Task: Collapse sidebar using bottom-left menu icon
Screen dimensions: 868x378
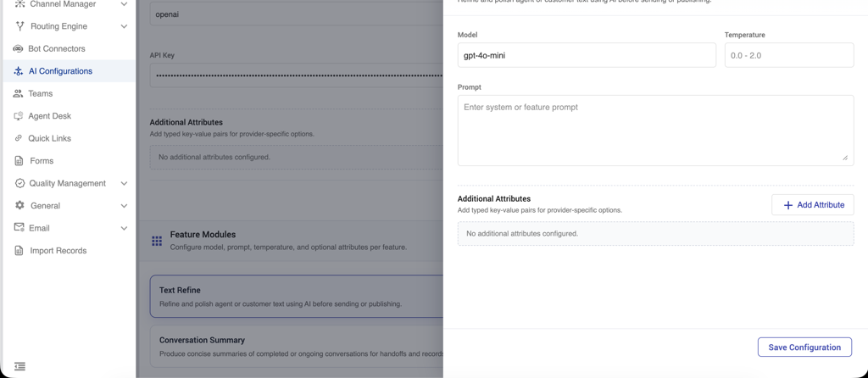Action: click(x=19, y=366)
